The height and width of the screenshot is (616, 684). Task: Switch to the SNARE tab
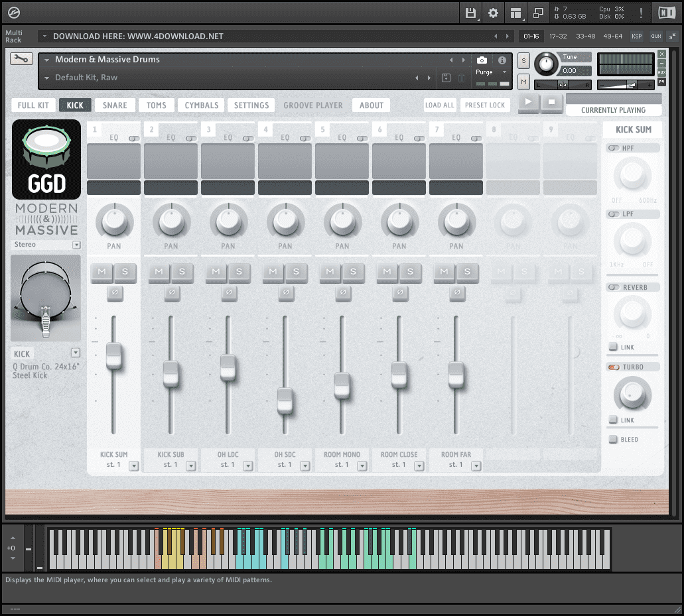click(x=115, y=105)
